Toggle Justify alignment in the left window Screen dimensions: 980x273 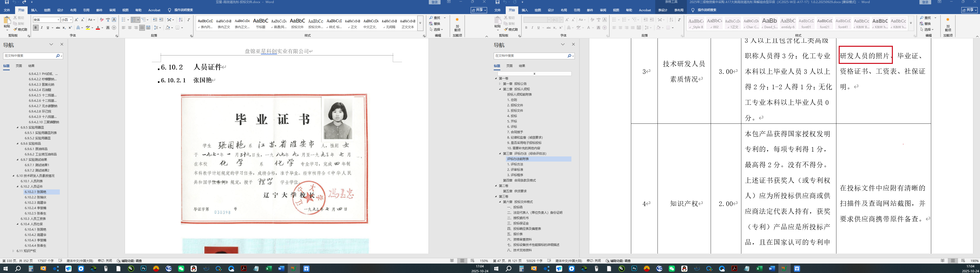[142, 28]
